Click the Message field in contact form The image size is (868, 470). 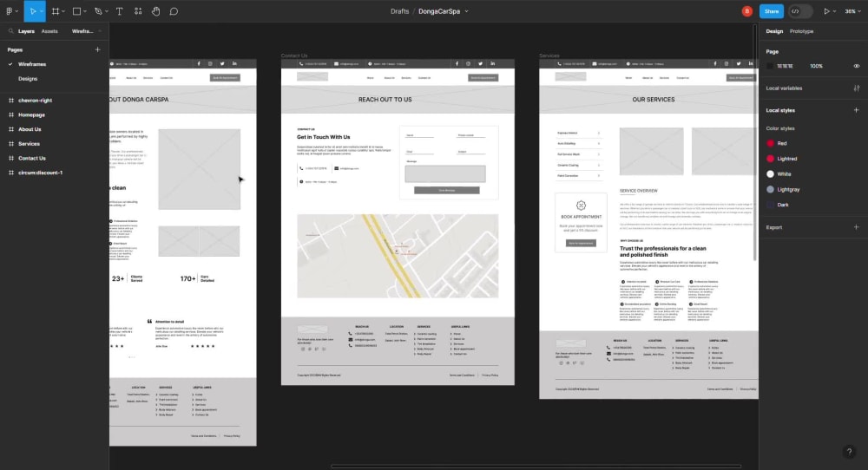[x=445, y=173]
